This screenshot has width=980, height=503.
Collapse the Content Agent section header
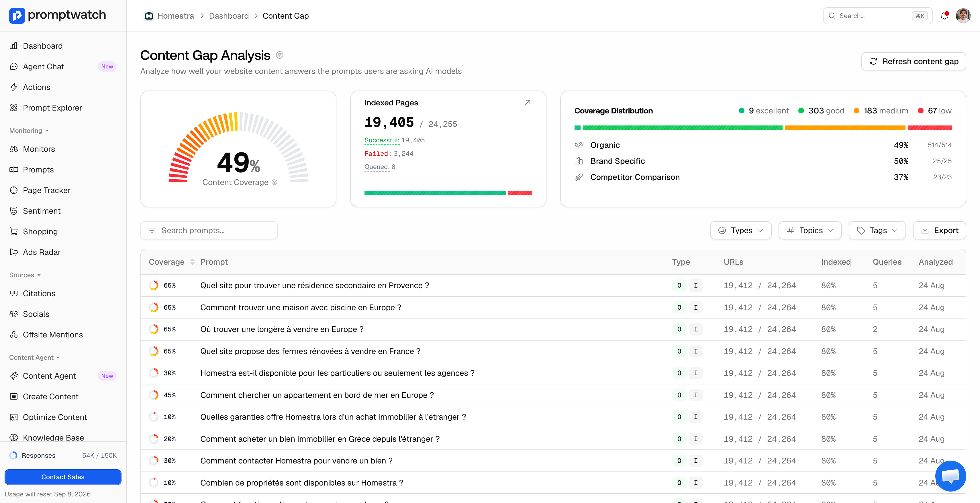(35, 357)
